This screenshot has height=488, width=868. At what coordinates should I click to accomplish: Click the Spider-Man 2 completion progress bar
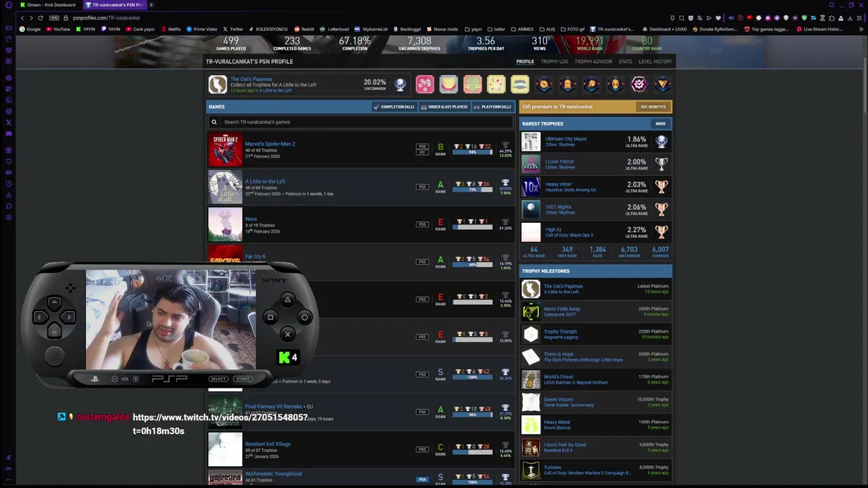(x=473, y=152)
